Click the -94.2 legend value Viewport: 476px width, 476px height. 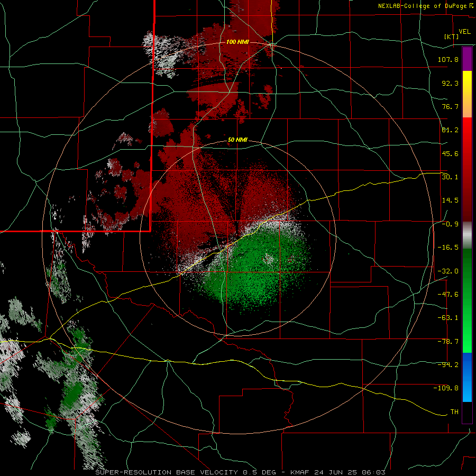[448, 365]
